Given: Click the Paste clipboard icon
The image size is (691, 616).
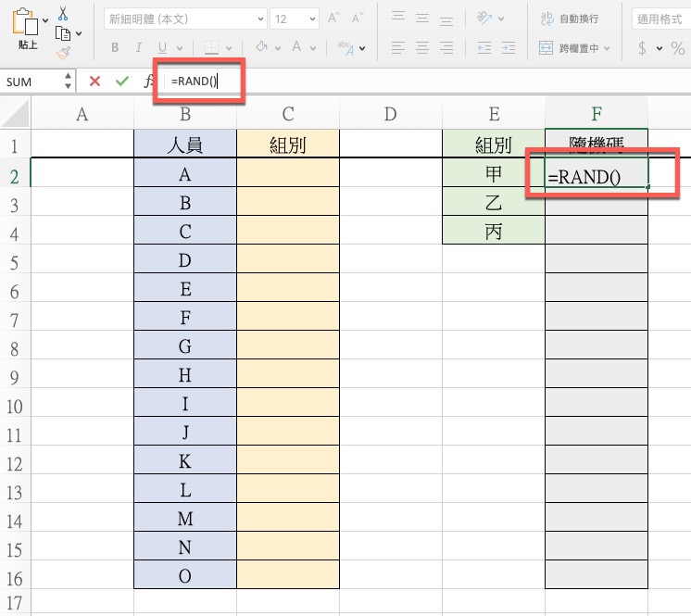Looking at the screenshot, I should point(25,21).
